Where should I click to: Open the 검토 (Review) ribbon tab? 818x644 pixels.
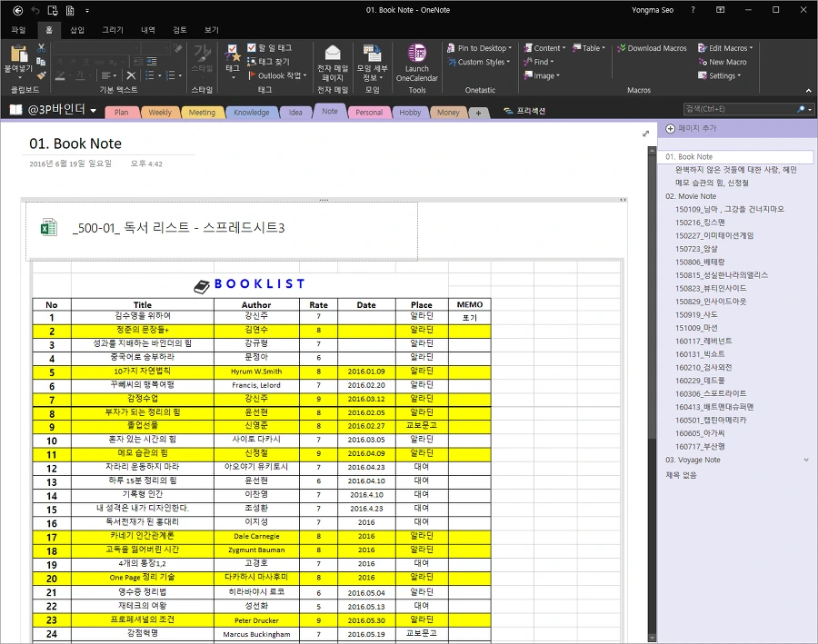coord(180,30)
